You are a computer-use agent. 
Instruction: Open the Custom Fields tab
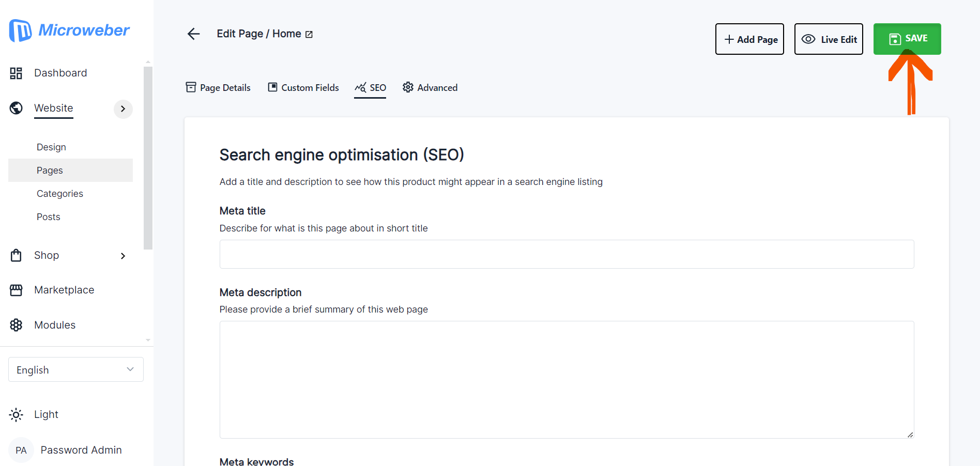point(303,88)
